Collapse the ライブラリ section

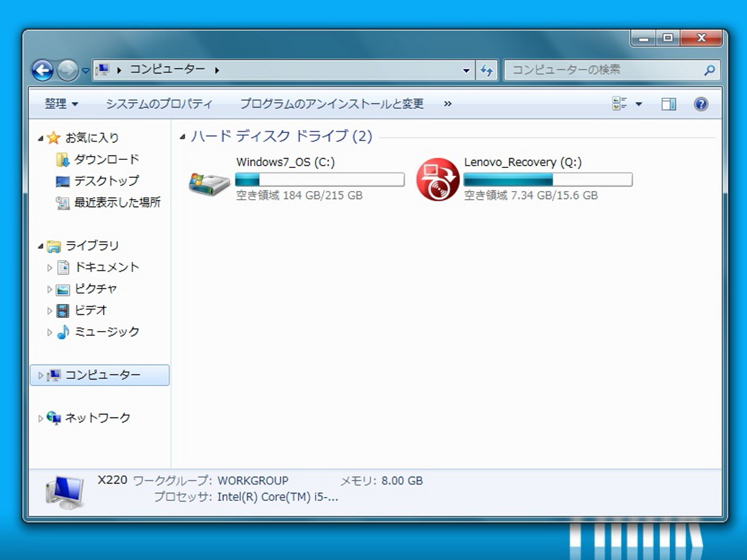click(x=40, y=246)
